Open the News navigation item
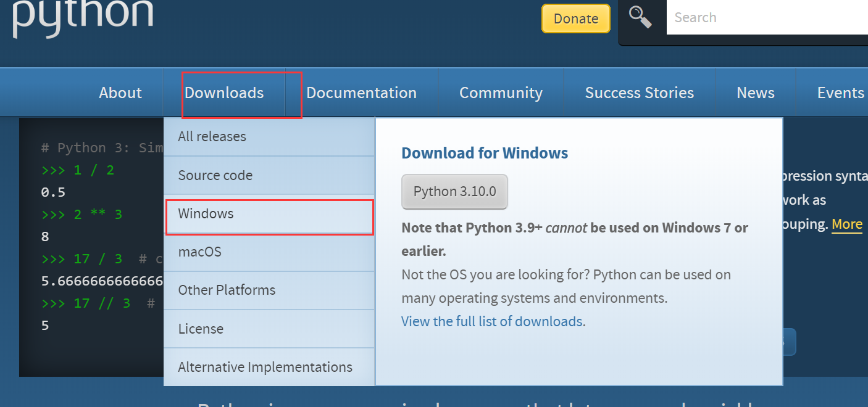Screen dimensions: 868x407 pos(755,92)
